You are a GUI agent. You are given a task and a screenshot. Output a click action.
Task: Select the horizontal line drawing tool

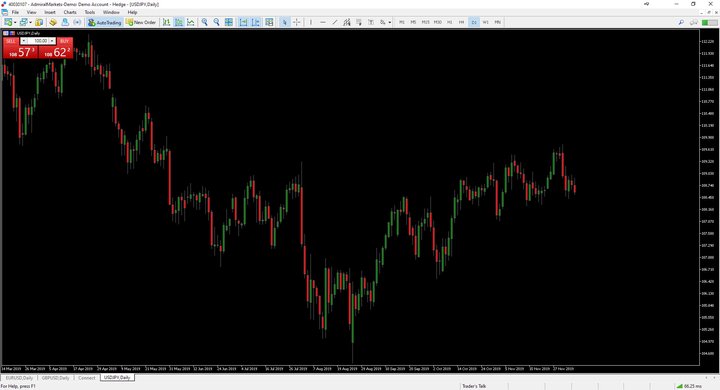pos(323,22)
